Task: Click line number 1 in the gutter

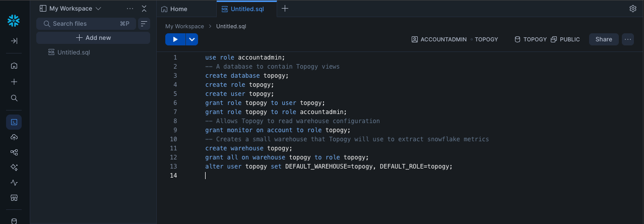Action: [175, 58]
